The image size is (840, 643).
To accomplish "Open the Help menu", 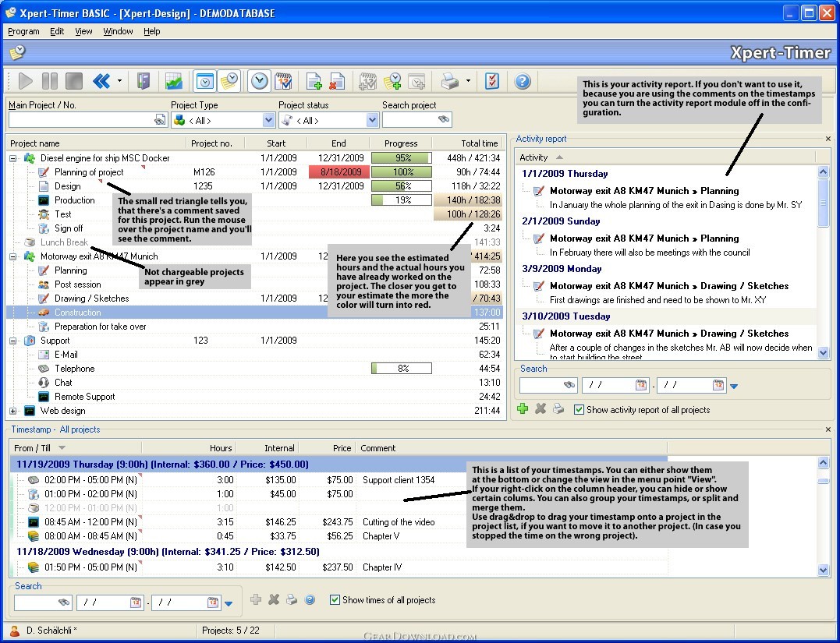I will pos(151,31).
